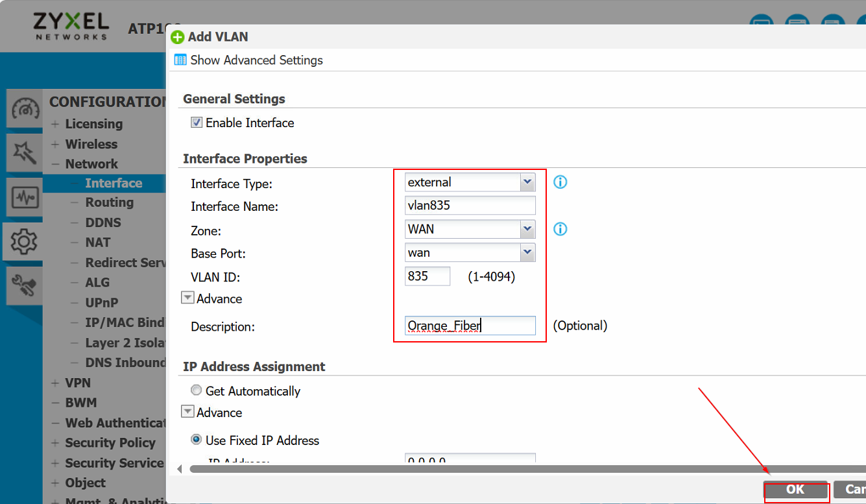Uncheck the Enable Interface checkbox

tap(196, 123)
